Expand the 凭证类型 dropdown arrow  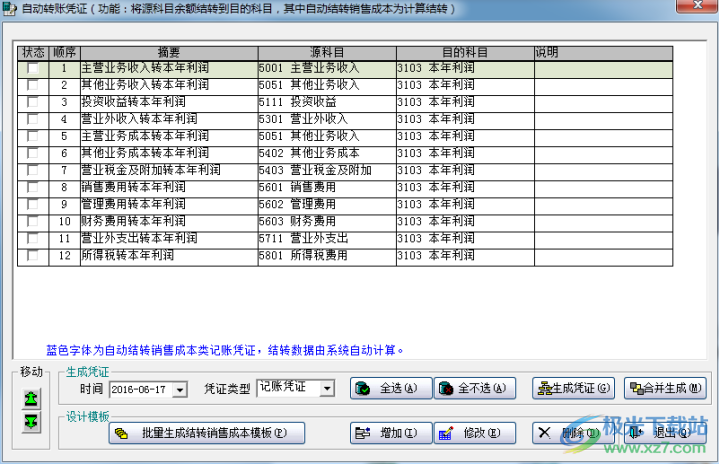click(x=326, y=388)
